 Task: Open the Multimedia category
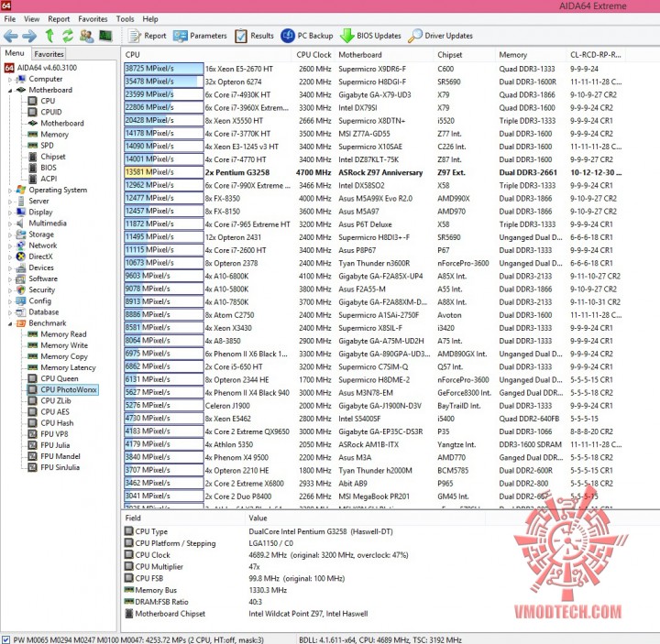pyautogui.click(x=41, y=224)
